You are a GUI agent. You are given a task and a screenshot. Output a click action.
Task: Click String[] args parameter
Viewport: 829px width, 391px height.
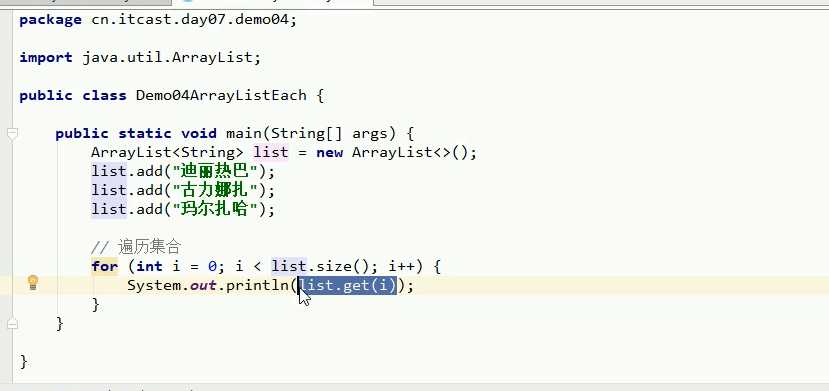[x=329, y=134]
